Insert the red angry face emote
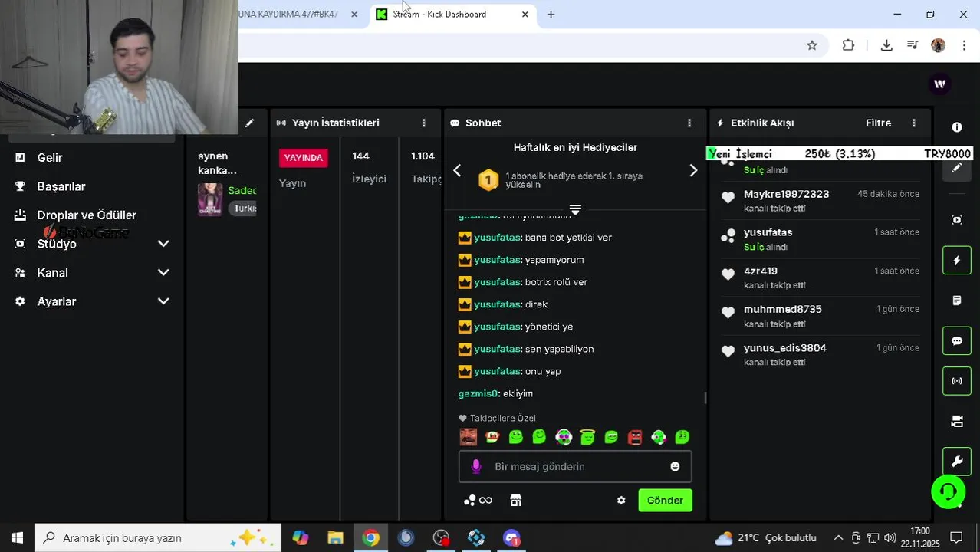 click(x=635, y=437)
